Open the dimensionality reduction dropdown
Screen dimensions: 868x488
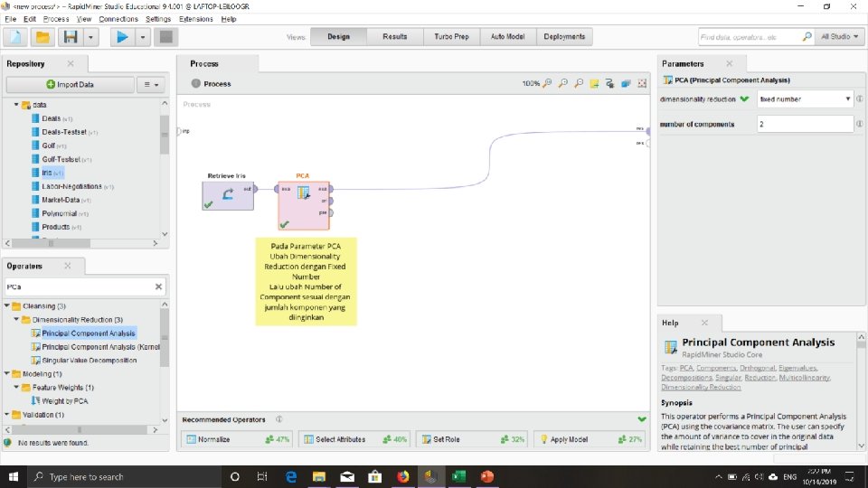[x=805, y=99]
